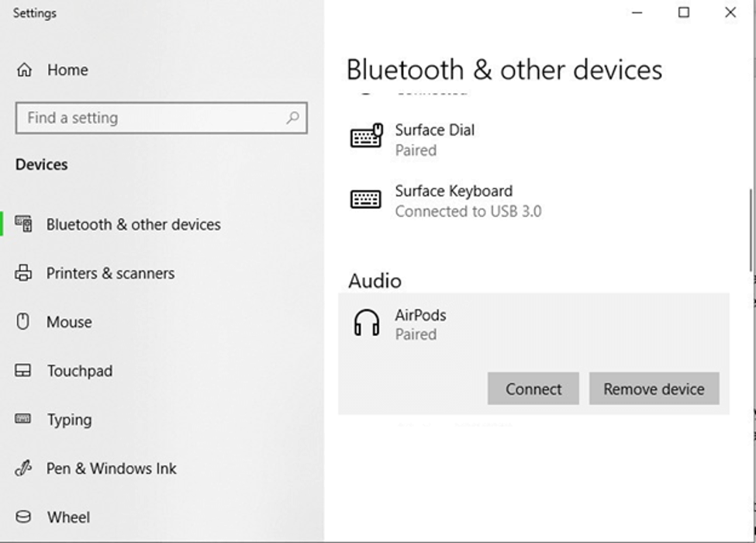The height and width of the screenshot is (543, 756).
Task: Select the Surface Dial entry
Action: 435,139
